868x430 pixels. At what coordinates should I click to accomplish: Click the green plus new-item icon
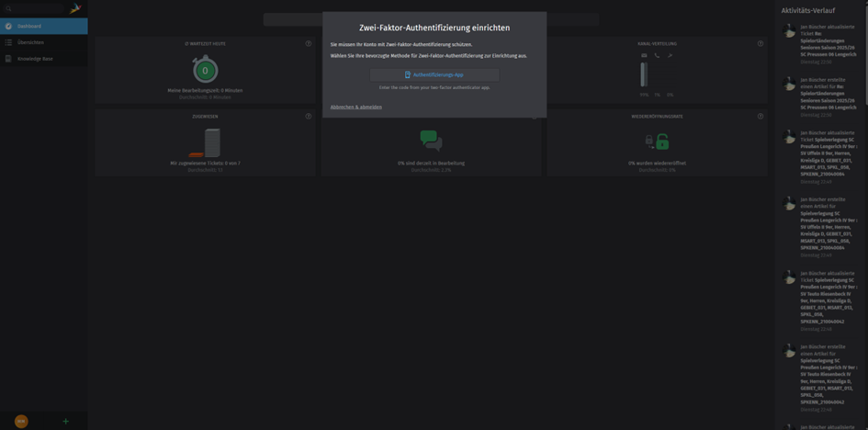point(65,421)
